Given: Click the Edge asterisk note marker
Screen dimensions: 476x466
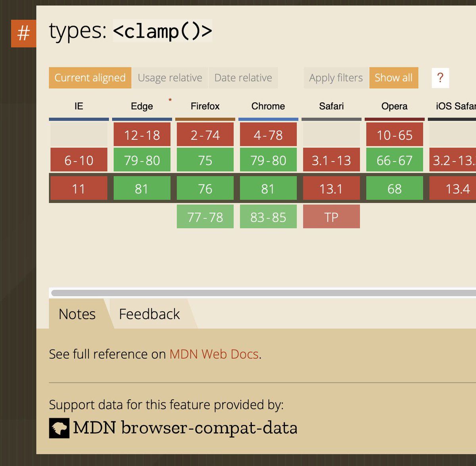Looking at the screenshot, I should click(170, 100).
